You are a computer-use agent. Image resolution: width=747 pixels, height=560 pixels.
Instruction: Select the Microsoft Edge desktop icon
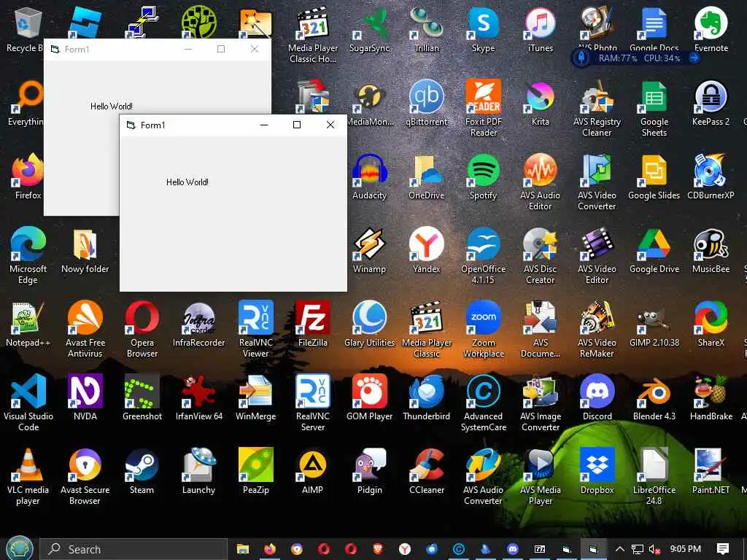(x=28, y=255)
